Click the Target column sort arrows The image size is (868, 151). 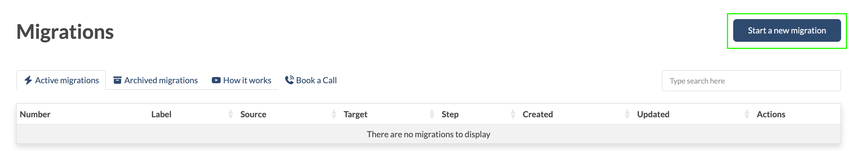(432, 114)
